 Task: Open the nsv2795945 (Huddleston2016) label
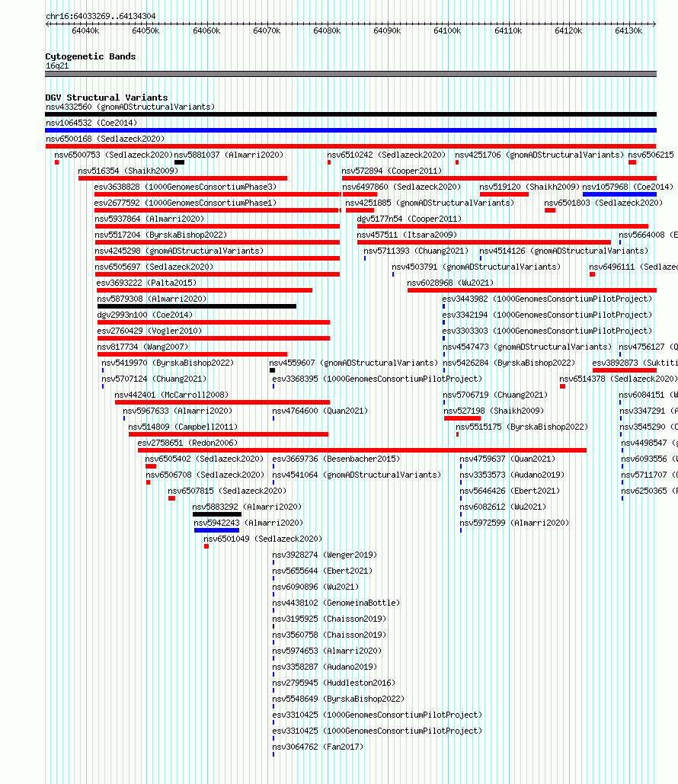pyautogui.click(x=334, y=683)
